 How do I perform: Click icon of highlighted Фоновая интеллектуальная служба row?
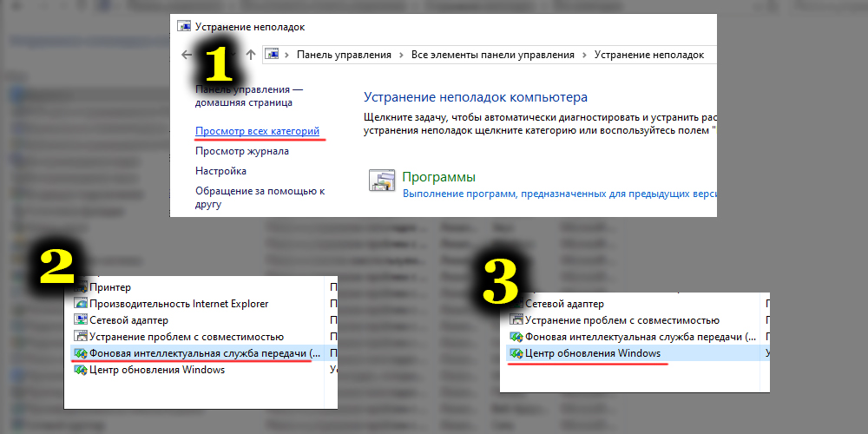coord(81,353)
